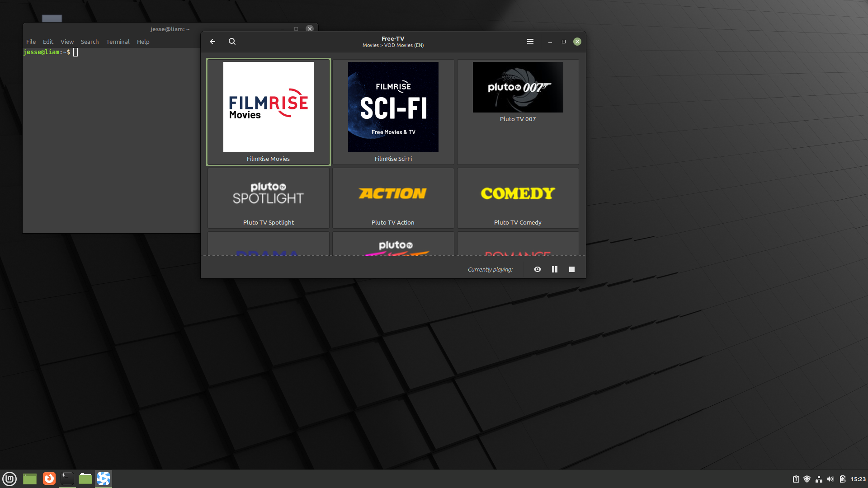Close the terminal window
The image size is (868, 488).
click(x=310, y=28)
